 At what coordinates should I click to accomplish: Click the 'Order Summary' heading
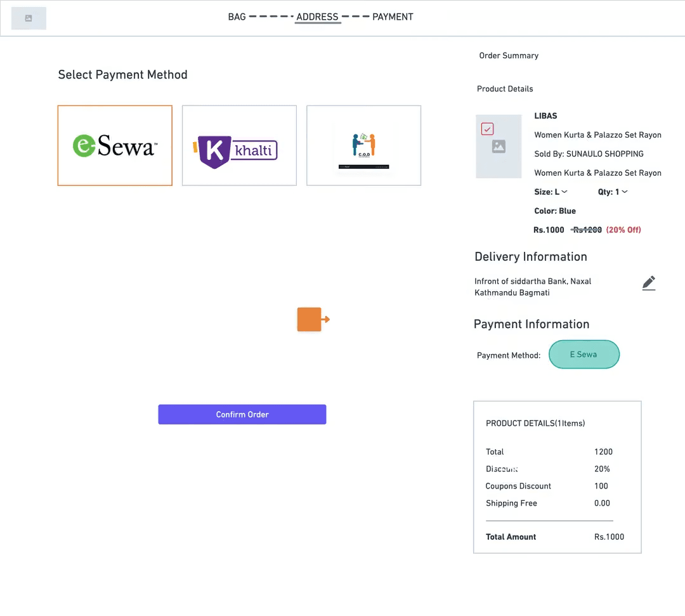(509, 55)
